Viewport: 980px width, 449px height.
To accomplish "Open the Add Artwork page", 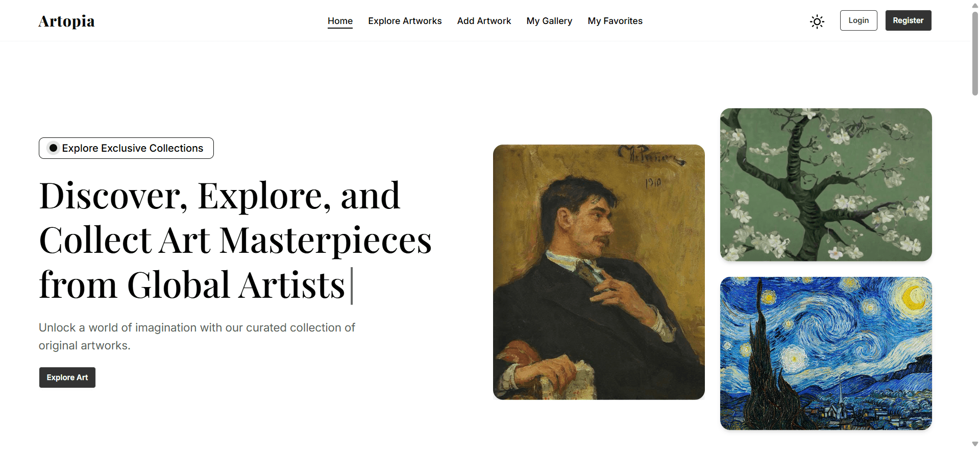I will (x=484, y=21).
